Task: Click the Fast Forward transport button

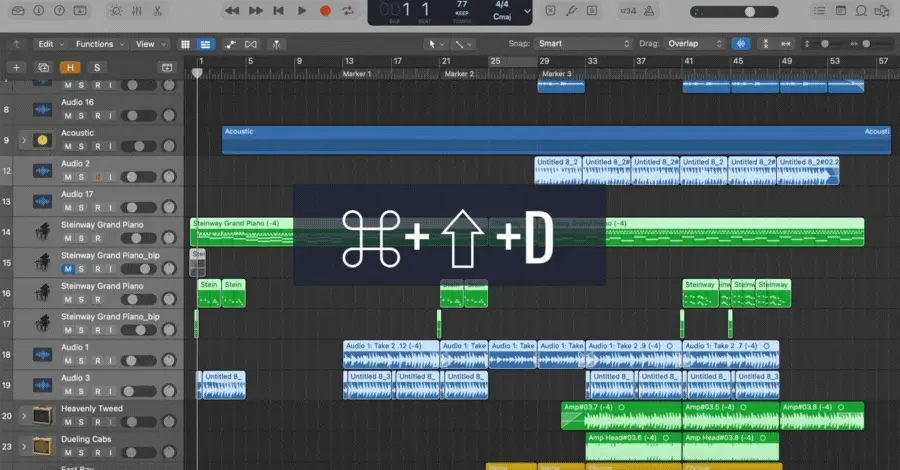Action: click(255, 10)
